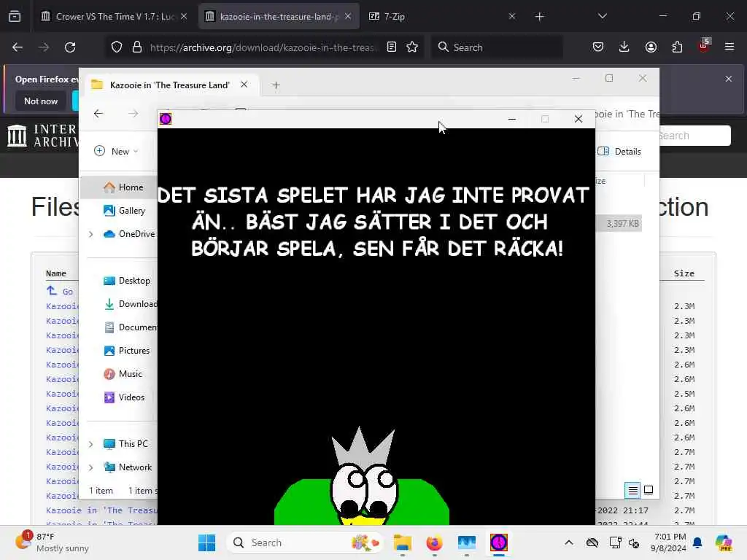Go back one page in Firefox
This screenshot has height=560, width=747.
pyautogui.click(x=18, y=47)
